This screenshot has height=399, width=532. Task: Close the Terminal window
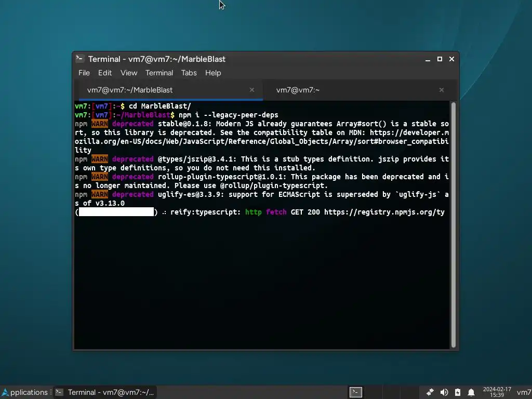coord(451,59)
